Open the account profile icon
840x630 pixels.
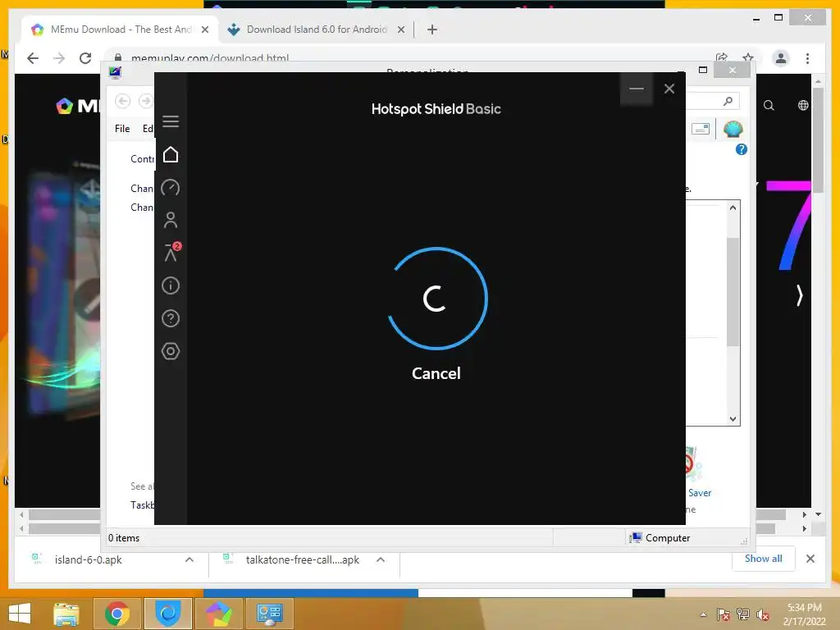171,220
